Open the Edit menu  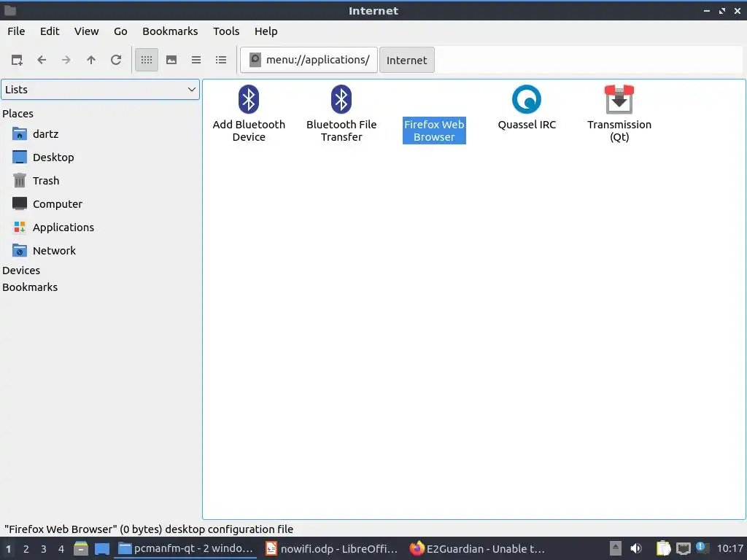point(50,31)
